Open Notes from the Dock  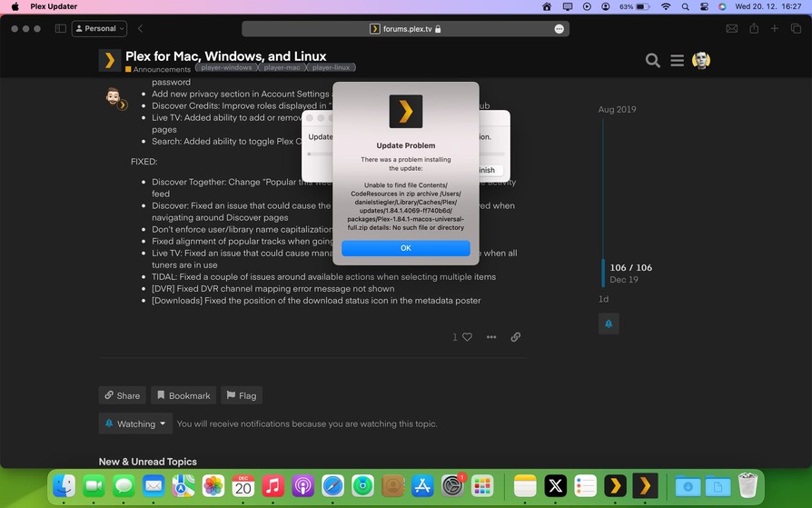point(525,486)
